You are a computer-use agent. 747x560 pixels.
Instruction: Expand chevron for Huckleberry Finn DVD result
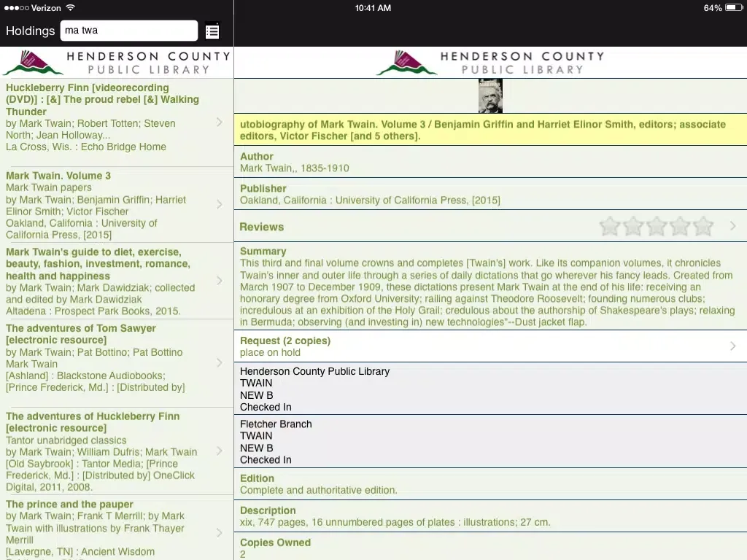click(220, 122)
